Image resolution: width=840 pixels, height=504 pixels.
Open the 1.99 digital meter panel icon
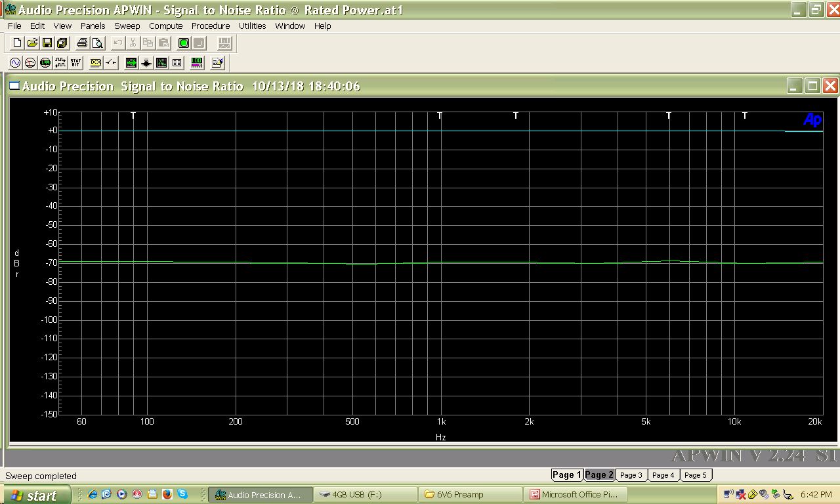[x=45, y=62]
